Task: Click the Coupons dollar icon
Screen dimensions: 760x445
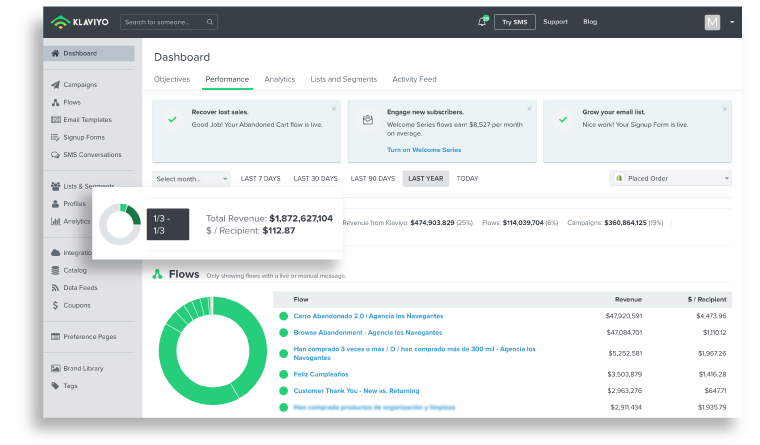Action: coord(55,305)
